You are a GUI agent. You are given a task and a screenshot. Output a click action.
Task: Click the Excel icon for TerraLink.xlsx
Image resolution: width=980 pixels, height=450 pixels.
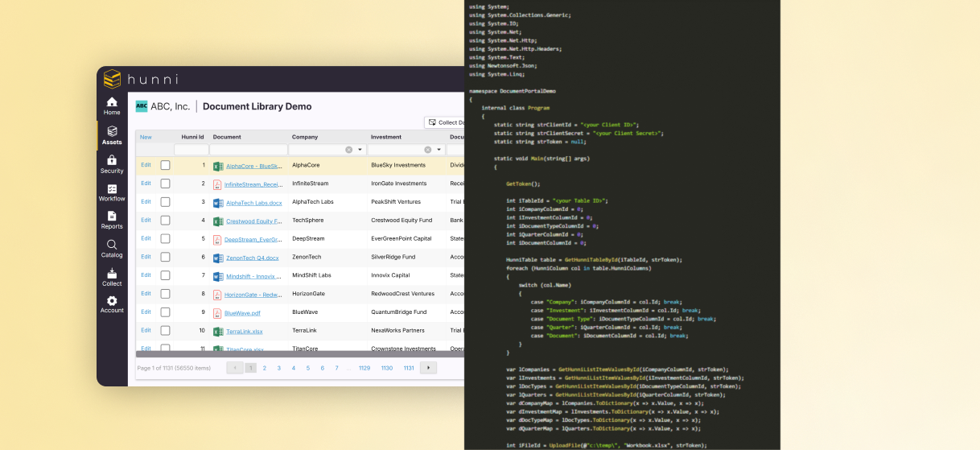218,332
